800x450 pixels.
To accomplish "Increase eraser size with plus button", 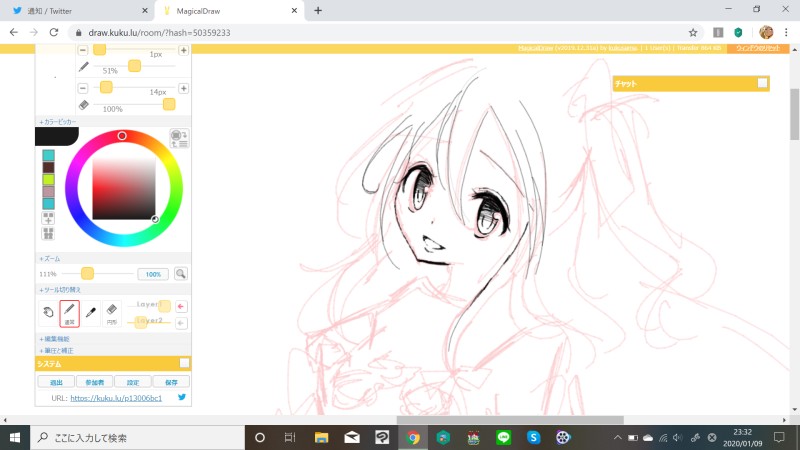I will point(184,88).
